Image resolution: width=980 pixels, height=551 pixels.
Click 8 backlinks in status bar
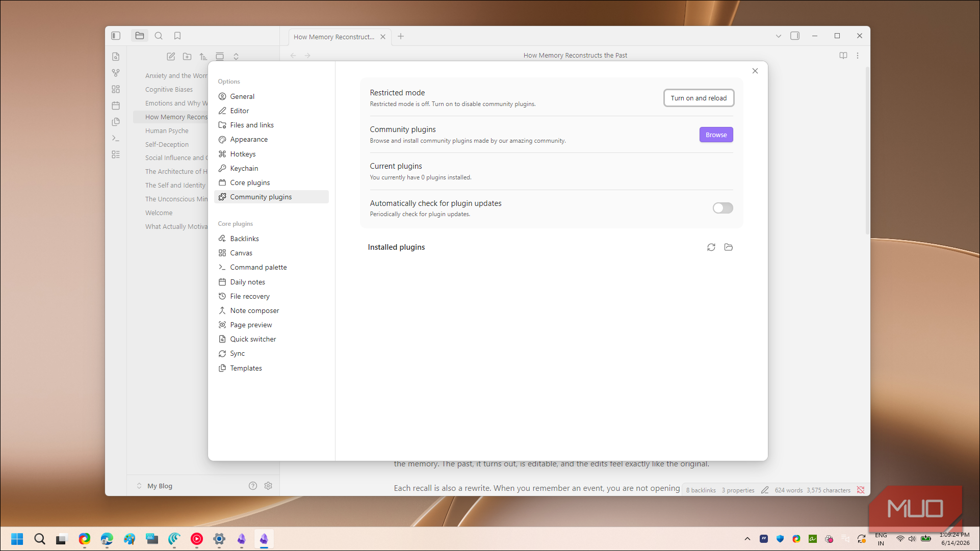click(x=701, y=490)
